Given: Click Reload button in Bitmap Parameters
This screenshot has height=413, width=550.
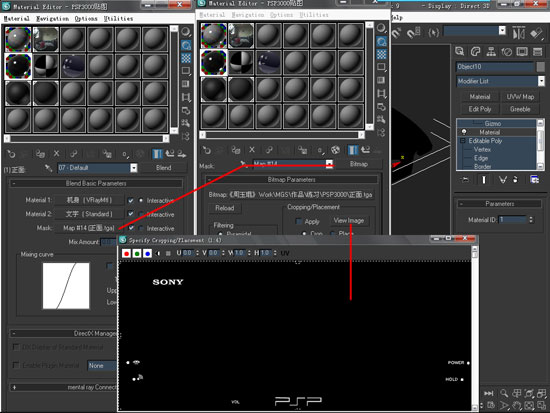Looking at the screenshot, I should pos(224,208).
